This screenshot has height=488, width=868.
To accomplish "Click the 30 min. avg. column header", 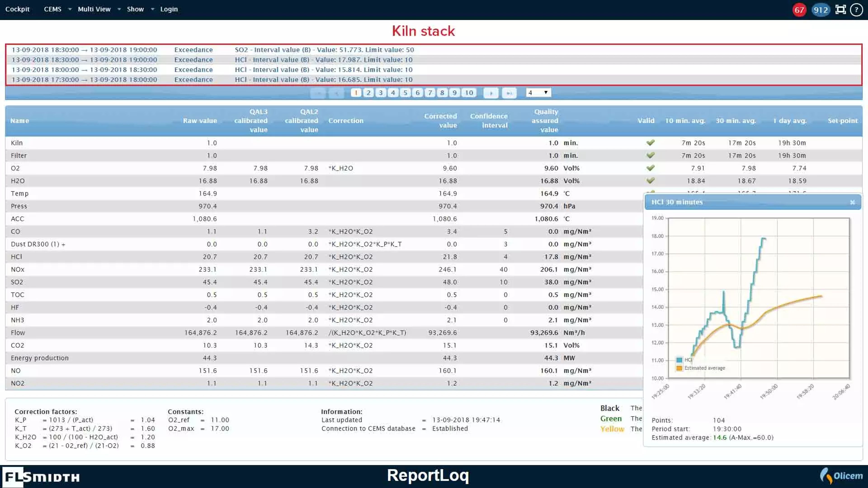I will click(x=736, y=121).
